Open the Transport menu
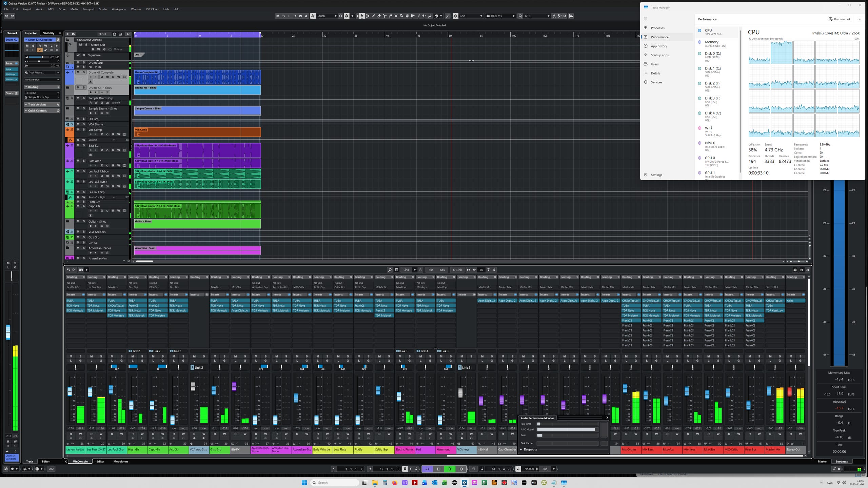The image size is (868, 488). (x=88, y=9)
